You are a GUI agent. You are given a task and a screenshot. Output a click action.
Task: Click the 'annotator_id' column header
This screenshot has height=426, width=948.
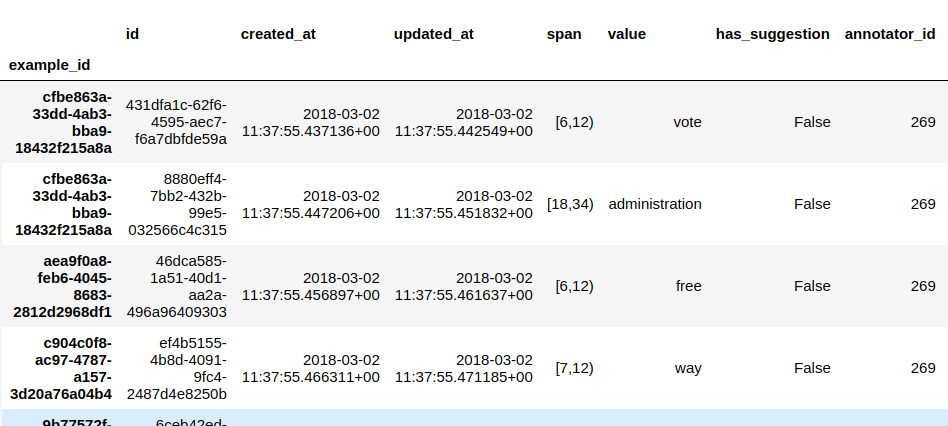pos(890,33)
